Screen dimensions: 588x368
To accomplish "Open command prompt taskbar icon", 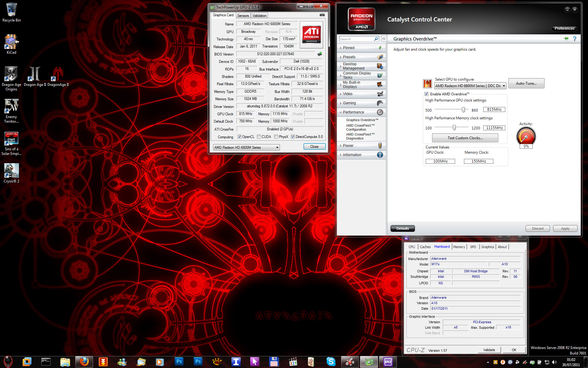I will click(x=46, y=362).
